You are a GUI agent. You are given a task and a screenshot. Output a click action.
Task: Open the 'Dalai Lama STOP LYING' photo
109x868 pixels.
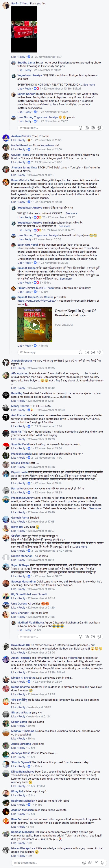(24, 29)
